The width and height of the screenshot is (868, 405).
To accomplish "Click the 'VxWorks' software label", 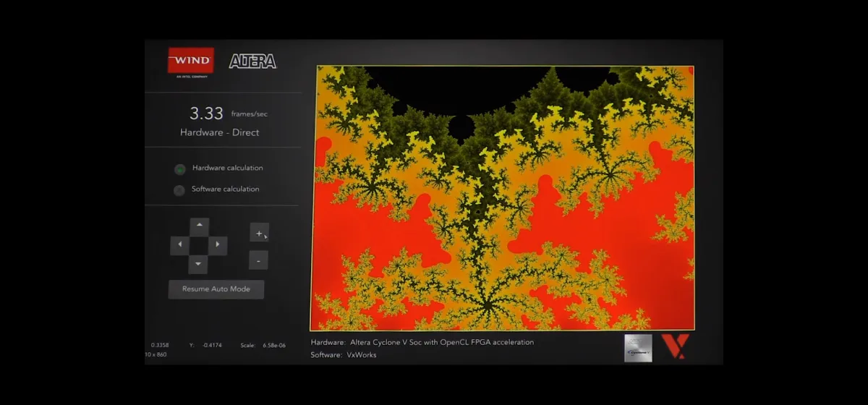I will (362, 355).
